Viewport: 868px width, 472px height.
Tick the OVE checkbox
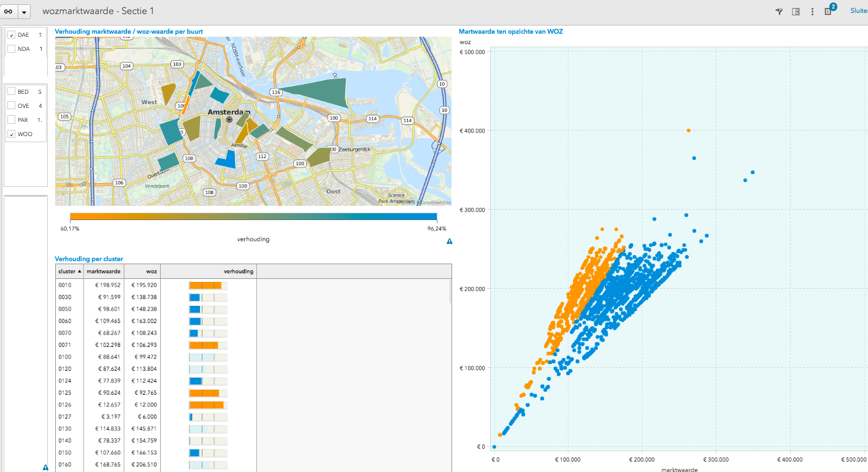11,105
